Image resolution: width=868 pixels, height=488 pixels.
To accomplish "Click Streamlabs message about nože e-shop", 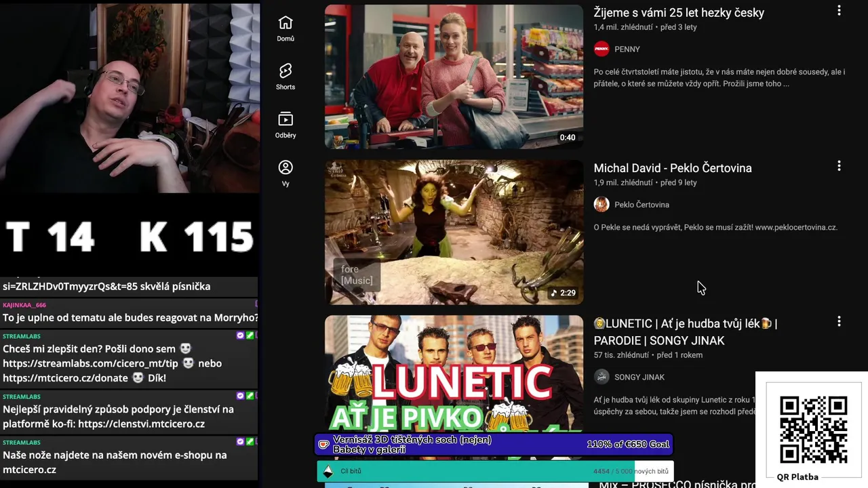I will (115, 462).
